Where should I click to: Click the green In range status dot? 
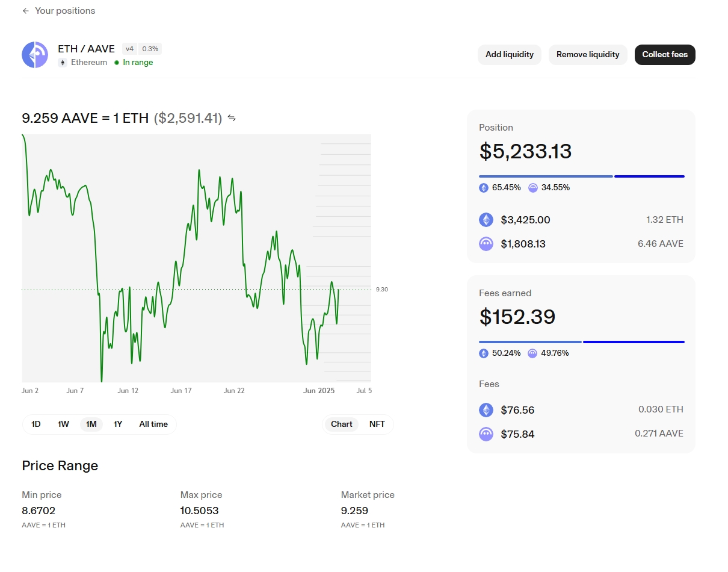117,63
